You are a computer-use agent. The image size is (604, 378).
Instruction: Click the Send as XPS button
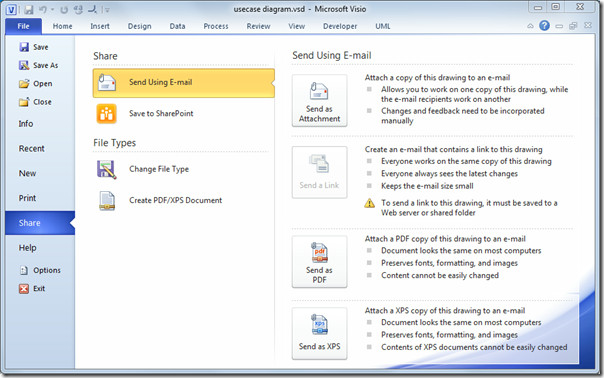[319, 333]
